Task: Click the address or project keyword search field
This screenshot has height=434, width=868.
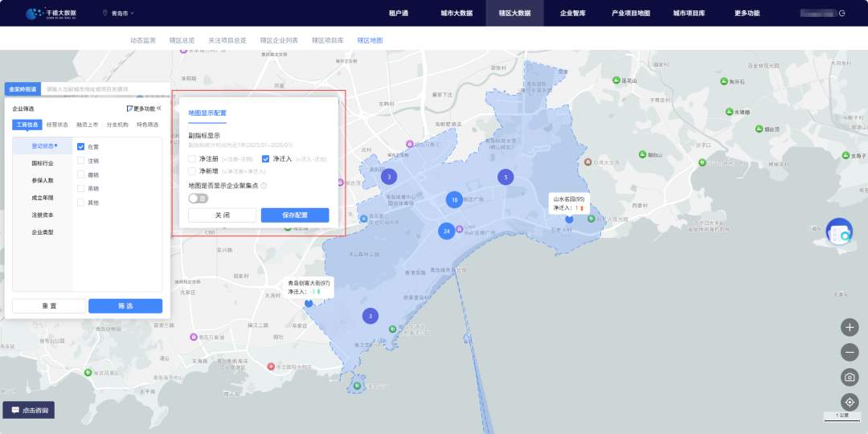Action: point(105,89)
